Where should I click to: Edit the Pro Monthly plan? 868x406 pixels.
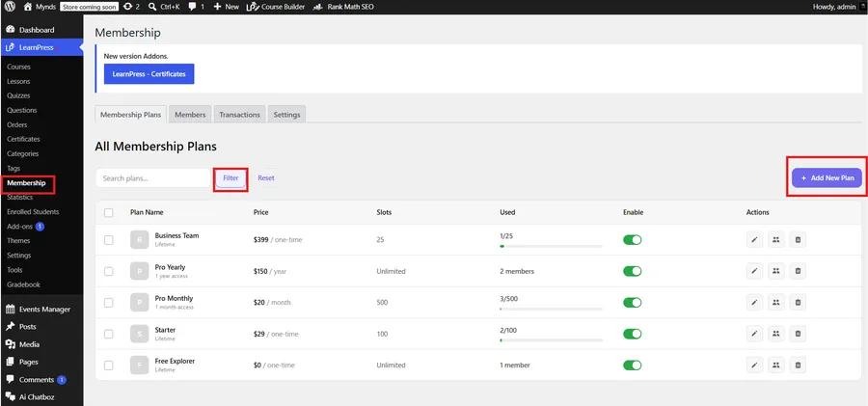(x=754, y=303)
